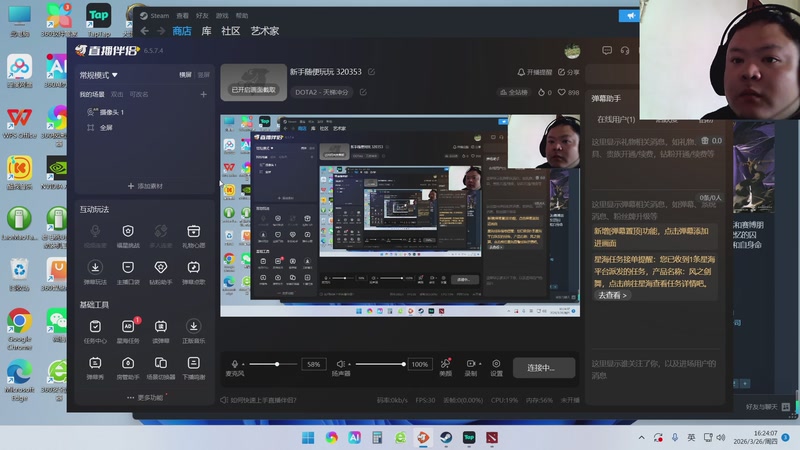Switch to 竖屏 portrait mode
Image resolution: width=800 pixels, height=450 pixels.
[204, 75]
